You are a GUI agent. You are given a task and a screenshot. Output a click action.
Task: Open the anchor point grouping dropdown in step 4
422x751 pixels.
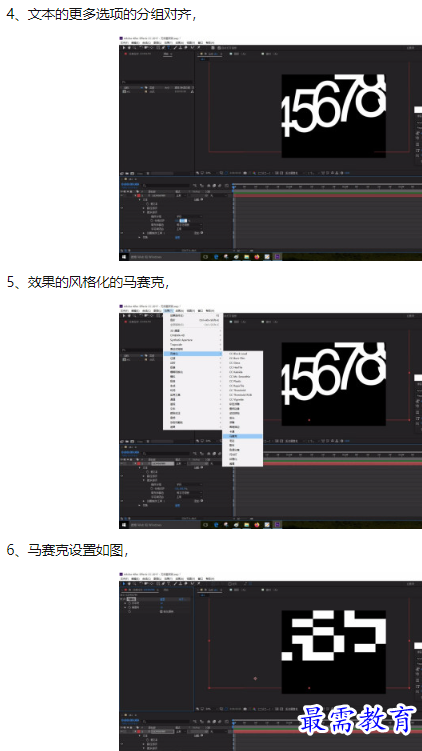(189, 216)
